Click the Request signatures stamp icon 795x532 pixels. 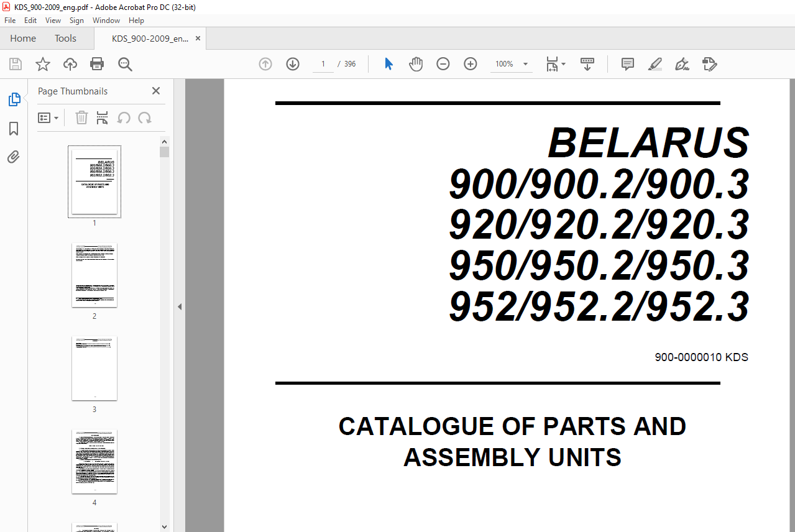(x=709, y=64)
